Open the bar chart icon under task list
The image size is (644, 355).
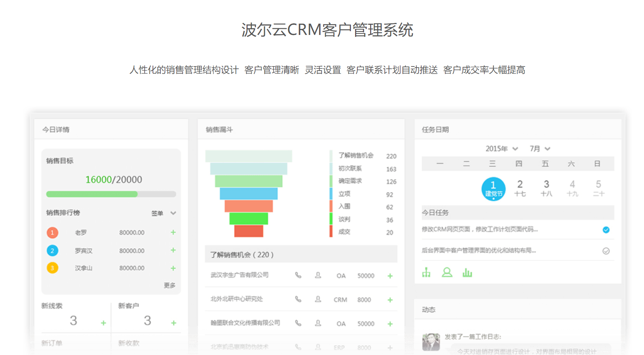click(467, 272)
